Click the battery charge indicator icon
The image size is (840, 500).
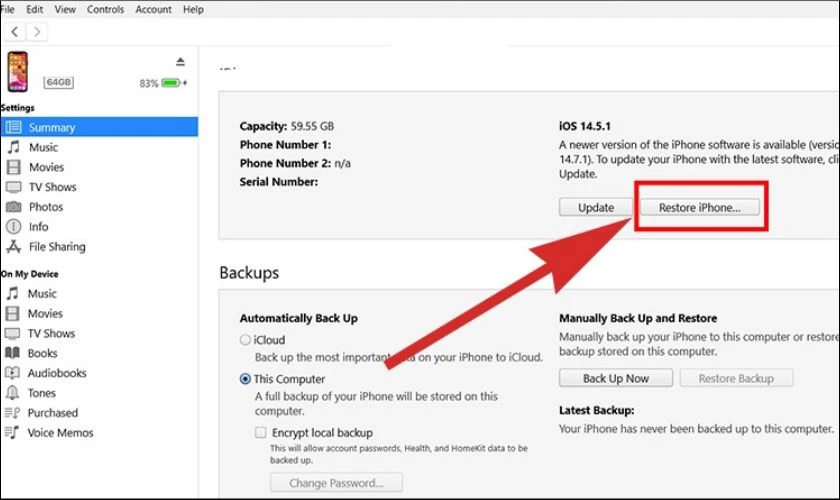coord(171,83)
